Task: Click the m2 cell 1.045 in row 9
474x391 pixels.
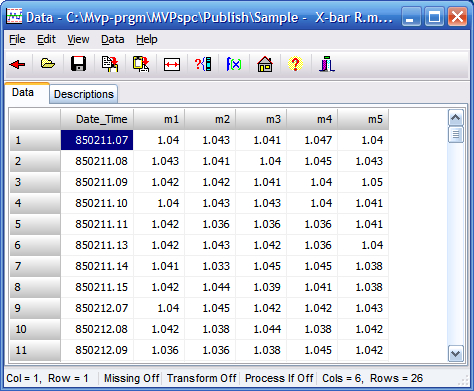Action: pyautogui.click(x=210, y=308)
